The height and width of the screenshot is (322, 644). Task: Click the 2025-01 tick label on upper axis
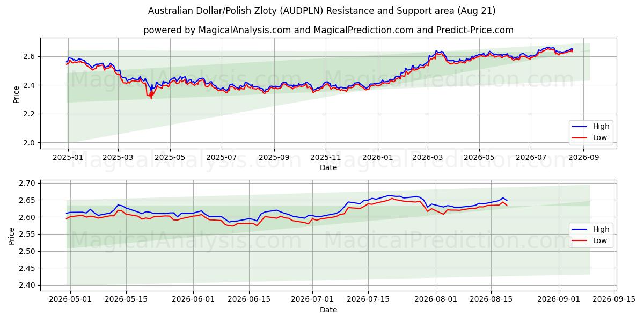(x=68, y=158)
